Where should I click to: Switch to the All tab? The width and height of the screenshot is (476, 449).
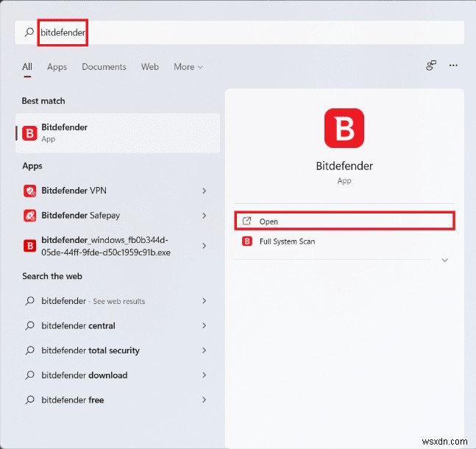coord(27,67)
